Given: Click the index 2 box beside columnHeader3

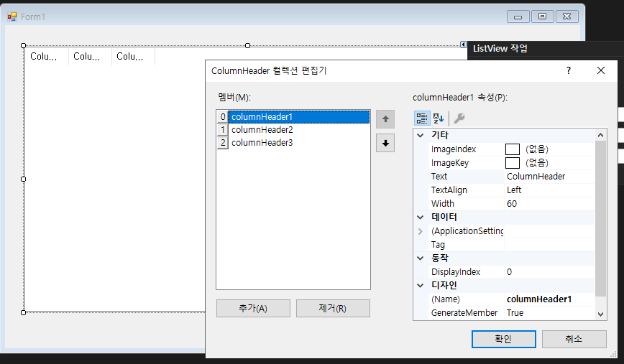Looking at the screenshot, I should [222, 143].
